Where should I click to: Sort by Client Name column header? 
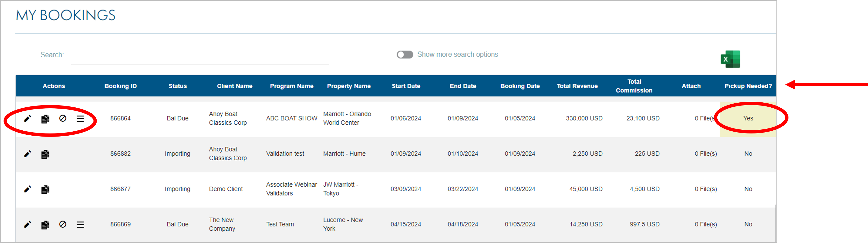(x=235, y=86)
